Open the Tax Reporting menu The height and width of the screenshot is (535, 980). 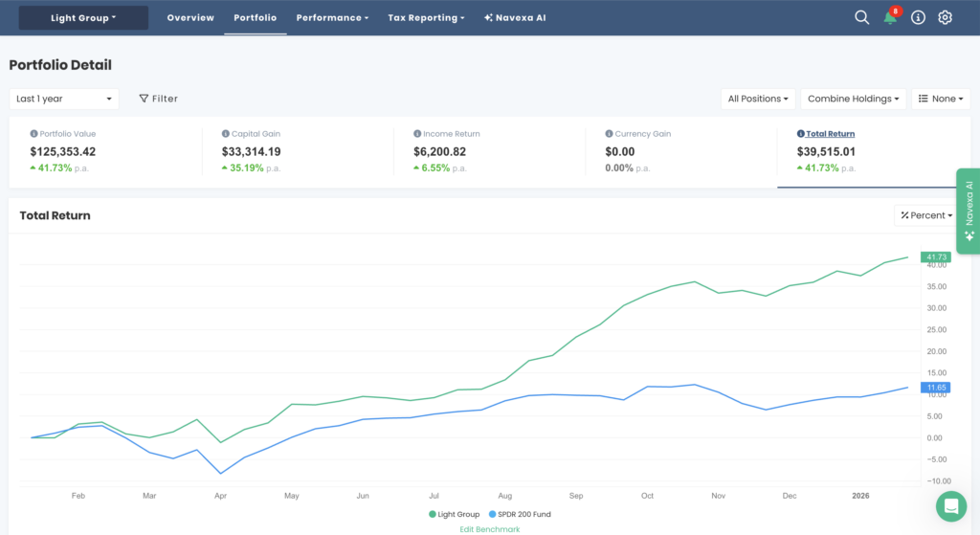pyautogui.click(x=426, y=17)
